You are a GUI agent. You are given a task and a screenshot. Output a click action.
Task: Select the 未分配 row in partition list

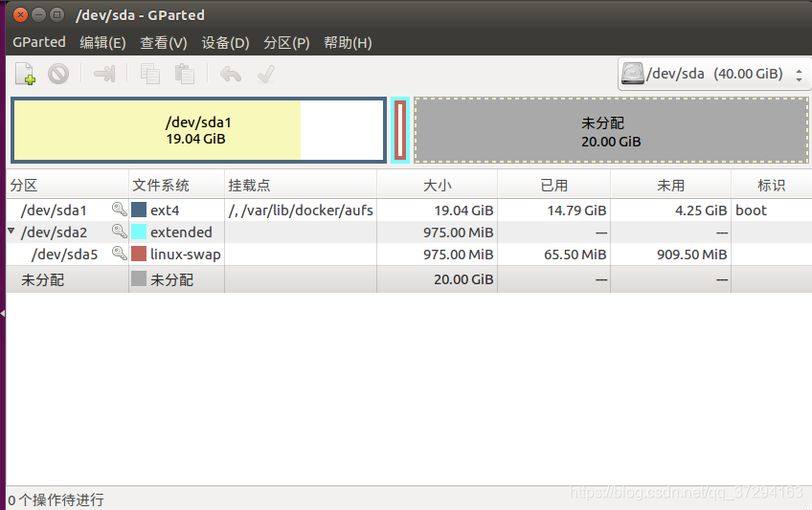click(x=409, y=279)
